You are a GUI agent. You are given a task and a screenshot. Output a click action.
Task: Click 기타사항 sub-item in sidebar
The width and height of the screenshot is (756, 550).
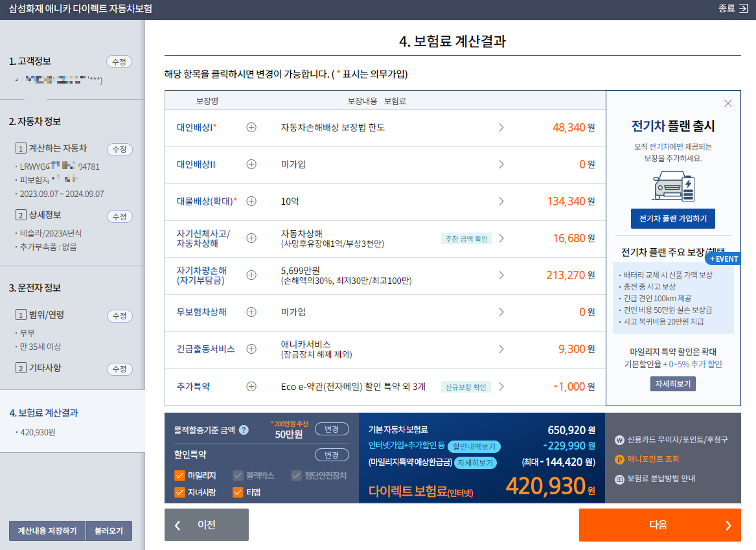(x=39, y=368)
